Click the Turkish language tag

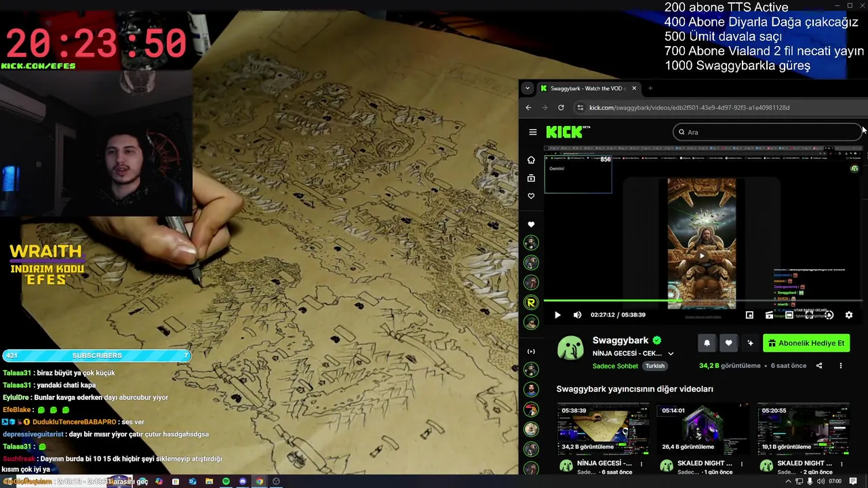655,366
